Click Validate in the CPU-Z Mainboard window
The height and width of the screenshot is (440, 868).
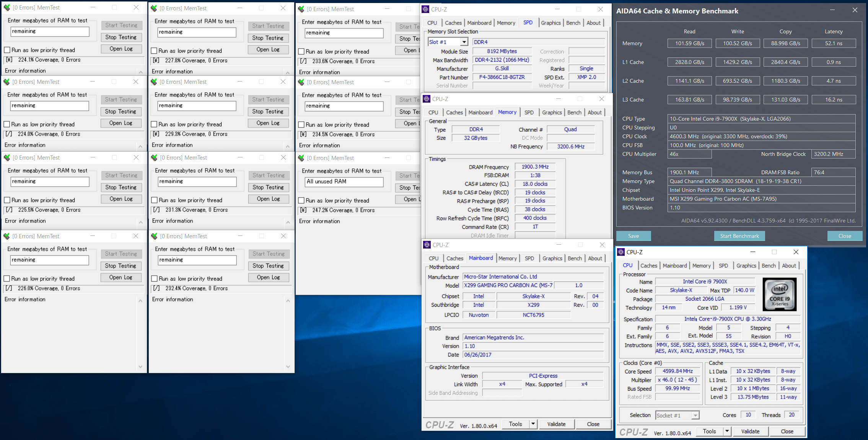556,424
